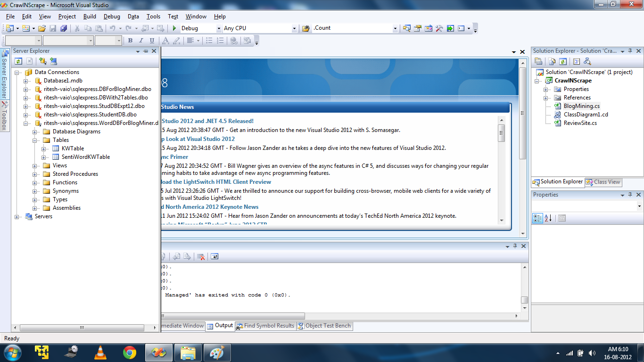Click the Undo arrow icon
644x362 pixels.
113,28
